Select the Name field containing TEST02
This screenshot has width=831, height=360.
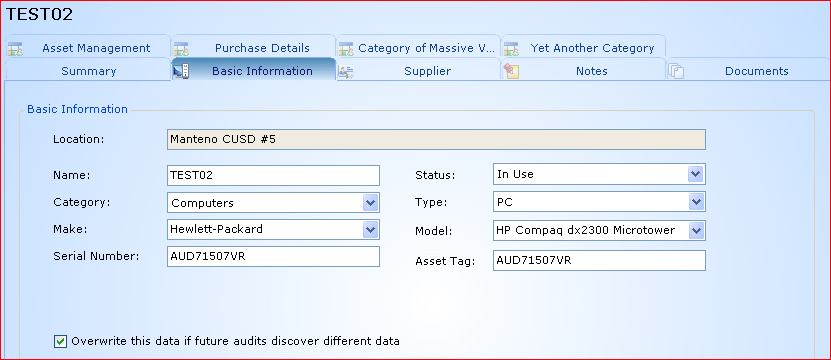pyautogui.click(x=273, y=175)
